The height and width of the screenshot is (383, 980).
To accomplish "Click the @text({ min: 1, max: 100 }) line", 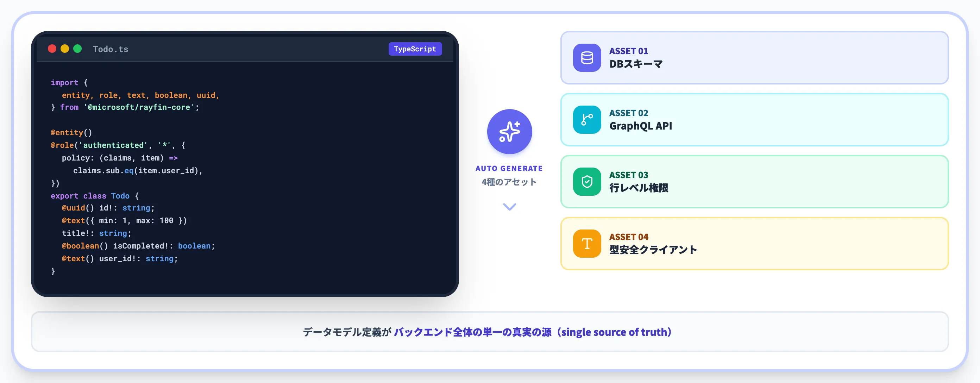I will [x=124, y=221].
